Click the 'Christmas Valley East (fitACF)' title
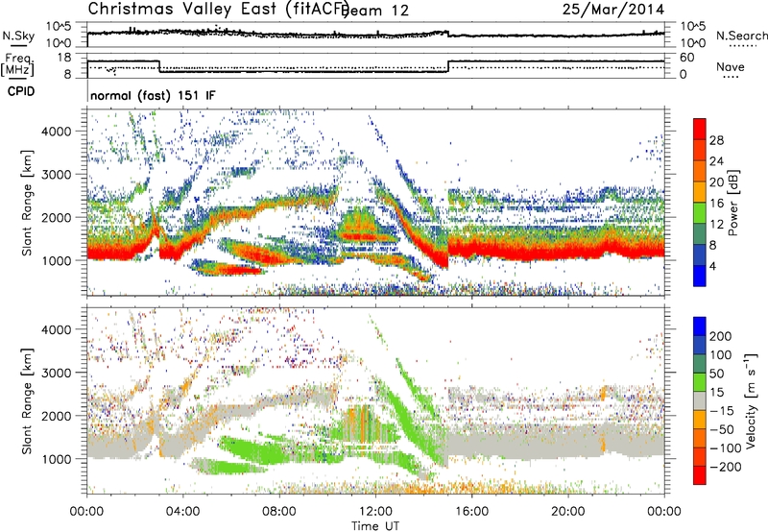 219,9
